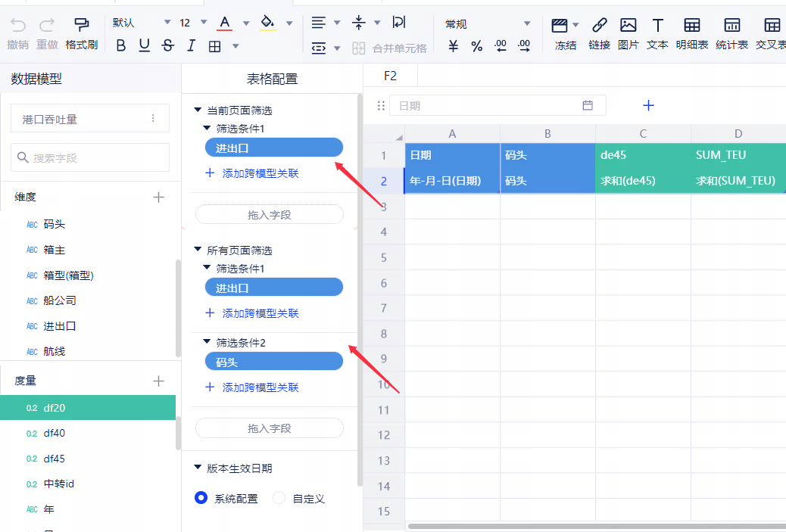Toggle bold text formatting

121,46
